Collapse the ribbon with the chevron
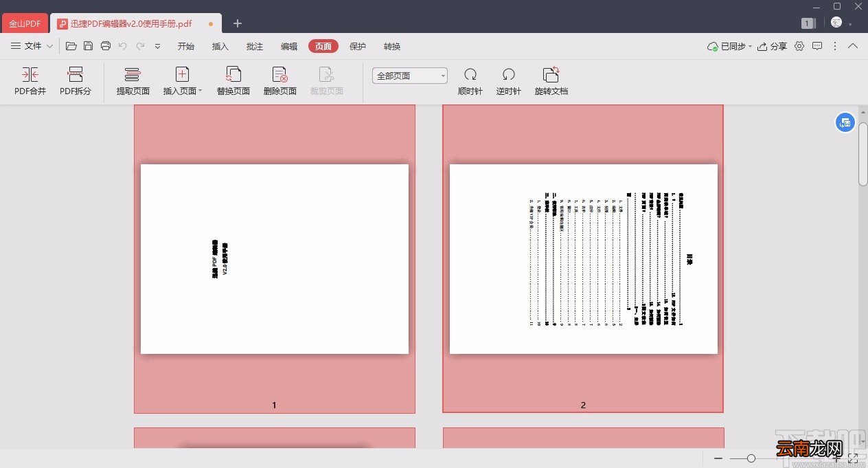 [853, 46]
